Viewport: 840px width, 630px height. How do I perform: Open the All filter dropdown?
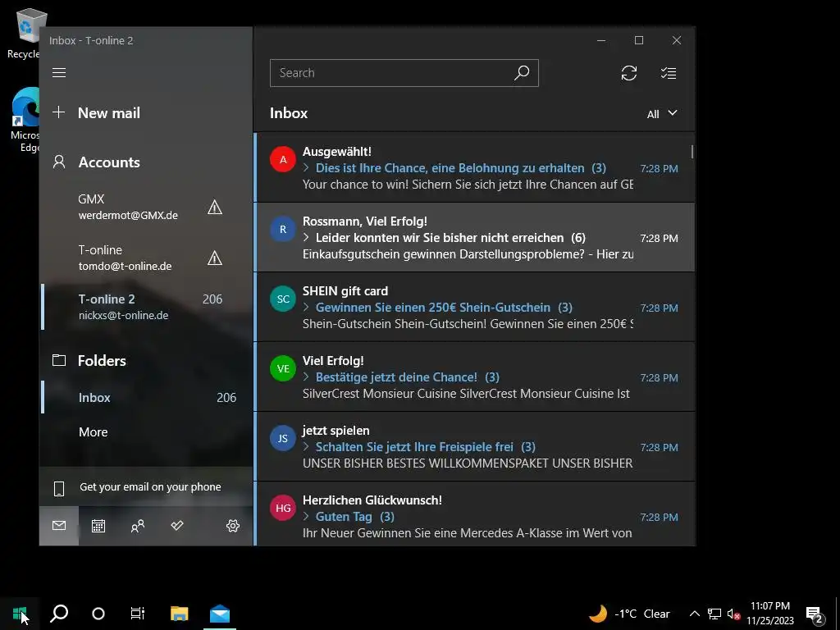[662, 113]
